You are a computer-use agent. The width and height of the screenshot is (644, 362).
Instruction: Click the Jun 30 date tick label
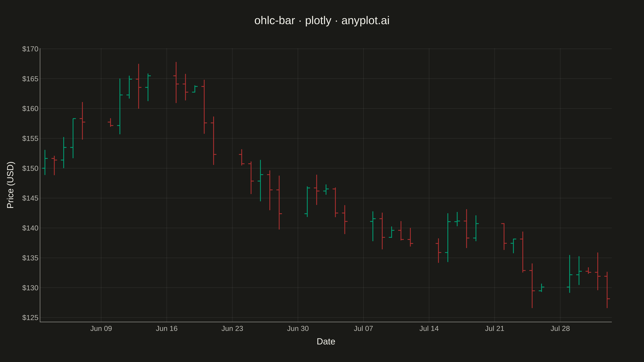coord(298,328)
